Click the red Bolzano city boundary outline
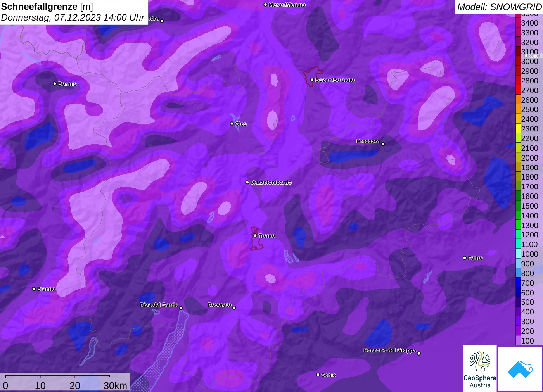The image size is (543, 392). pos(313,76)
